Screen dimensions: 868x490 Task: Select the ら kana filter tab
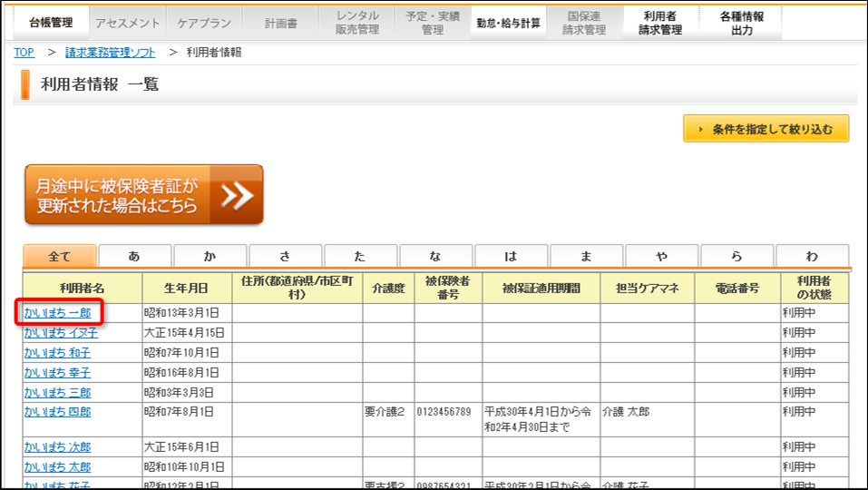point(736,256)
